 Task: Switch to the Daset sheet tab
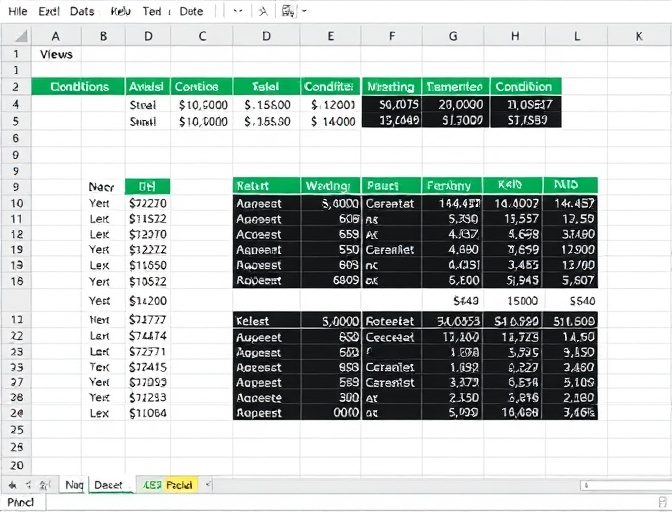[110, 485]
